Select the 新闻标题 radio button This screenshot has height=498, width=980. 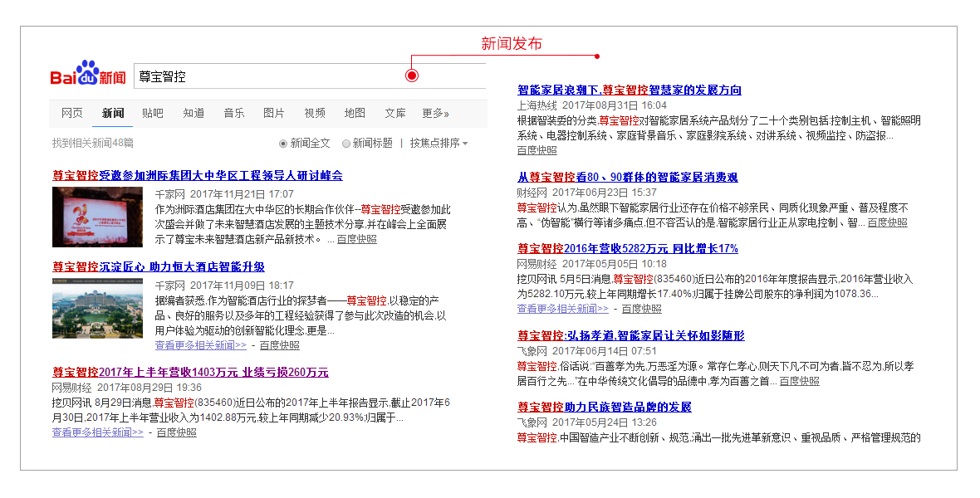[345, 144]
